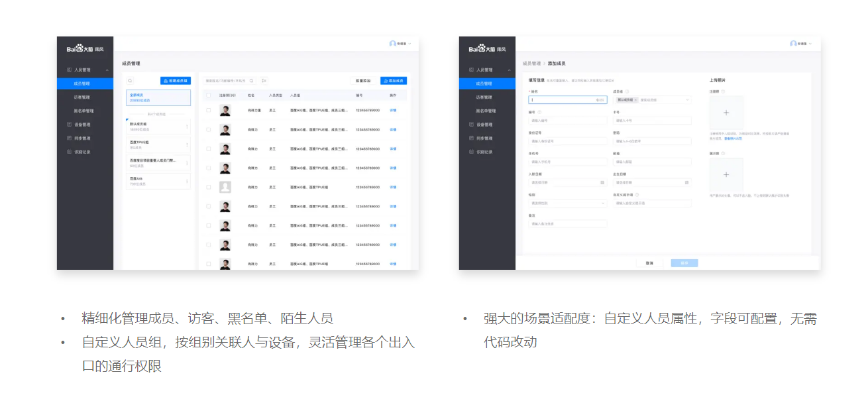Expand the 成员组 selector dropdown arrow

pos(687,100)
